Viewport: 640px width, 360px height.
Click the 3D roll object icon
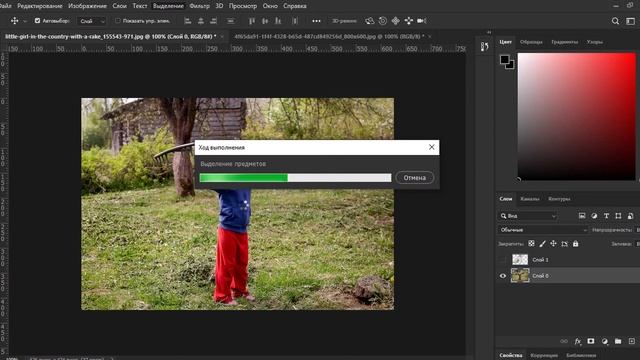[x=382, y=21]
